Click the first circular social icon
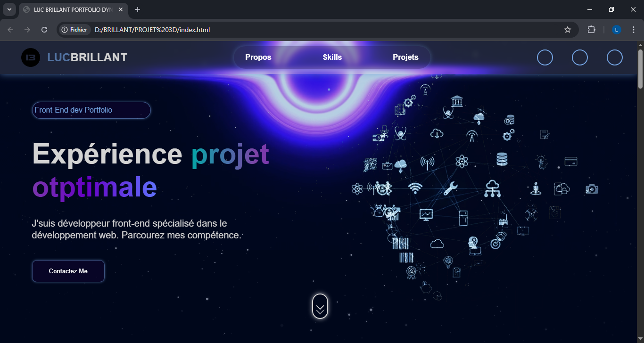Image resolution: width=644 pixels, height=343 pixels. coord(545,57)
